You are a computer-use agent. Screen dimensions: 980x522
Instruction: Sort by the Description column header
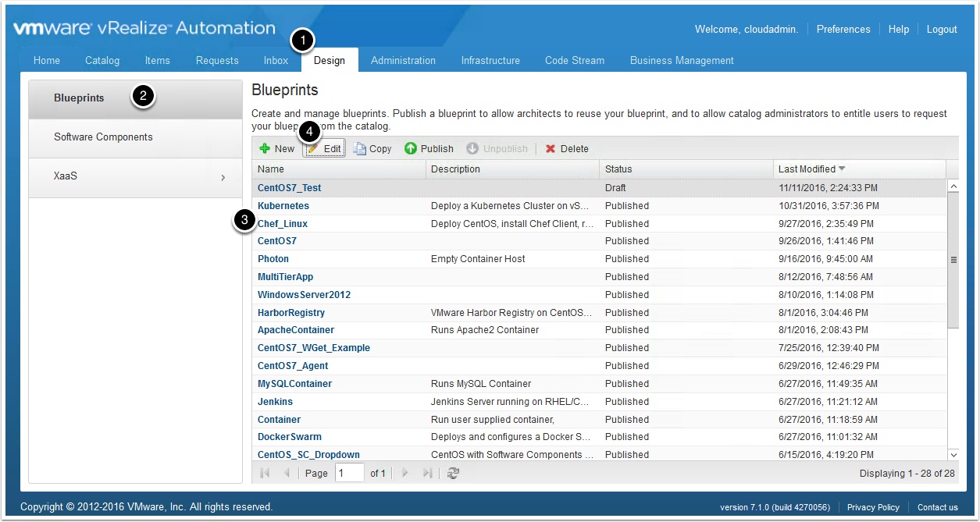click(513, 169)
